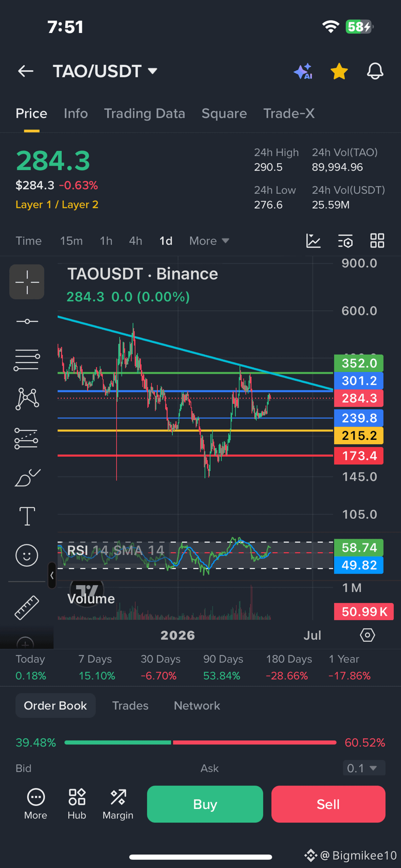Screen dimensions: 401x868
Task: Click the 239.8 price label
Action: [359, 418]
